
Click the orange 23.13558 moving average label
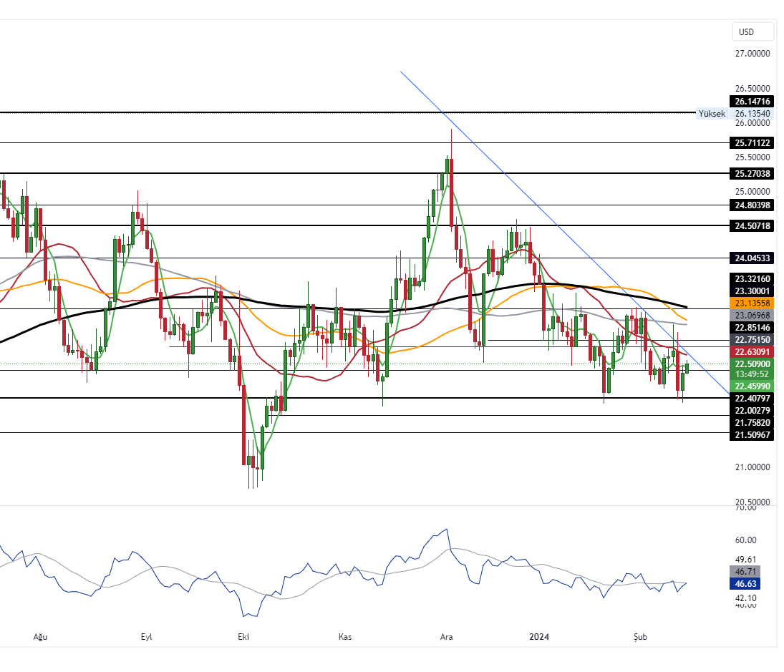coord(752,303)
